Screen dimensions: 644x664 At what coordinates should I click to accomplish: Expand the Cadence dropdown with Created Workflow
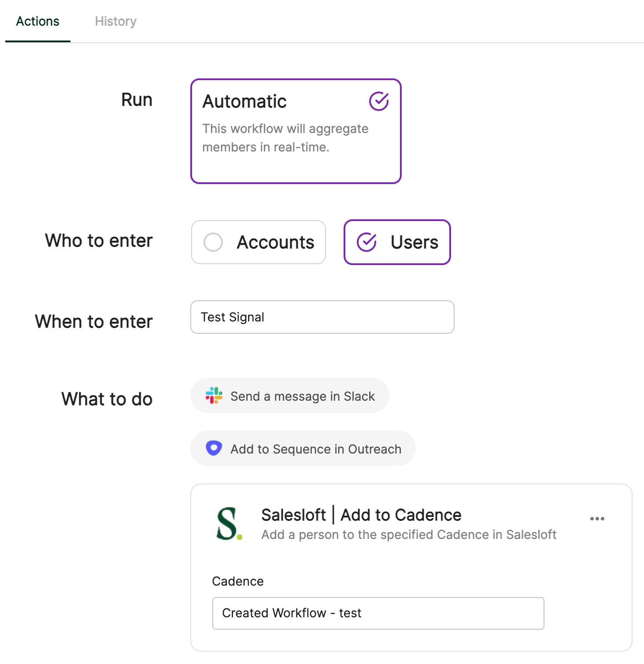click(x=378, y=613)
